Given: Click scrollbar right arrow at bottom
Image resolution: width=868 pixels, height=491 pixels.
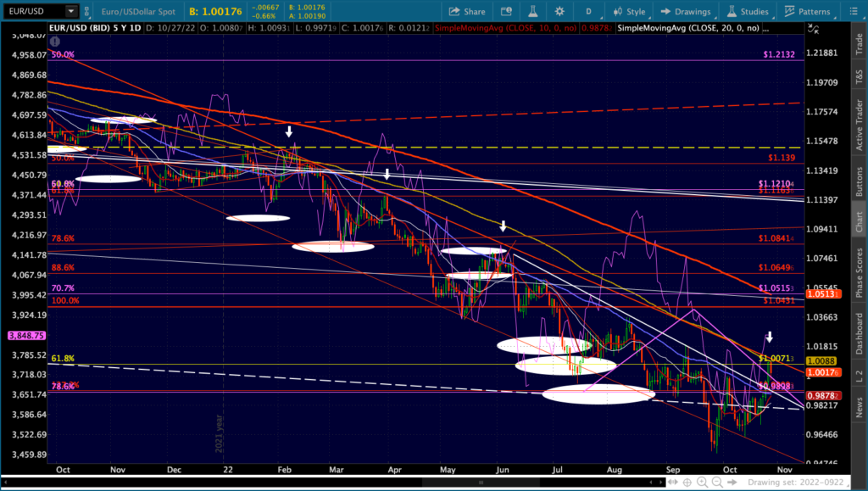Looking at the screenshot, I should click(x=660, y=483).
